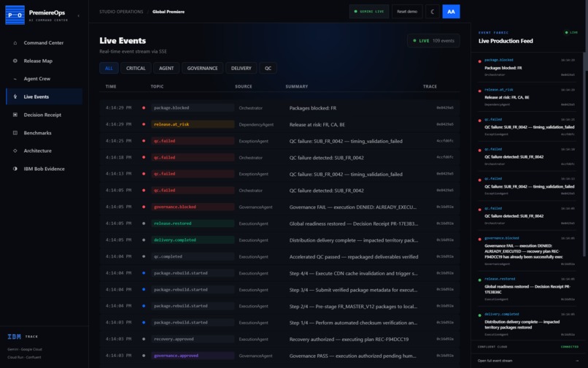This screenshot has height=368, width=588.
Task: Click the recovery.approved topic tag
Action: [193, 339]
